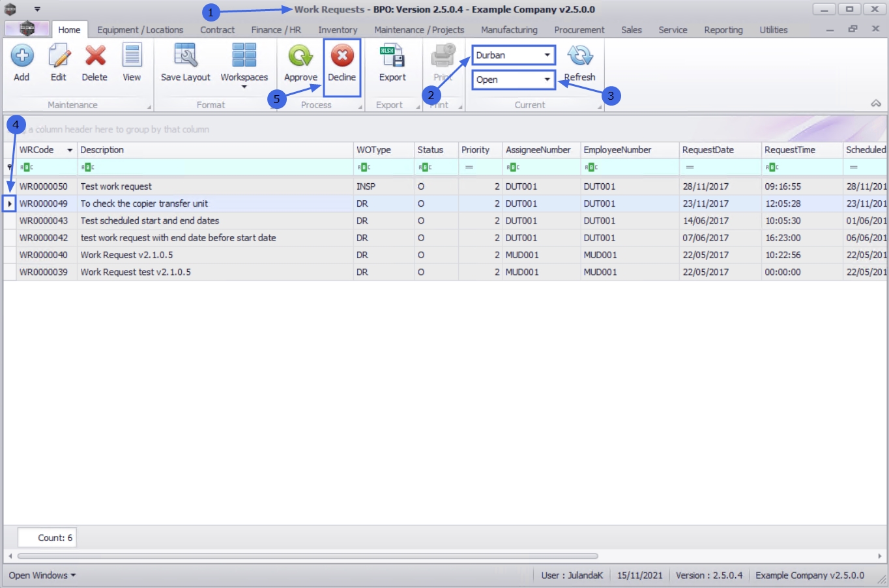889x588 pixels.
Task: Export the grid to Excel
Action: pyautogui.click(x=392, y=63)
